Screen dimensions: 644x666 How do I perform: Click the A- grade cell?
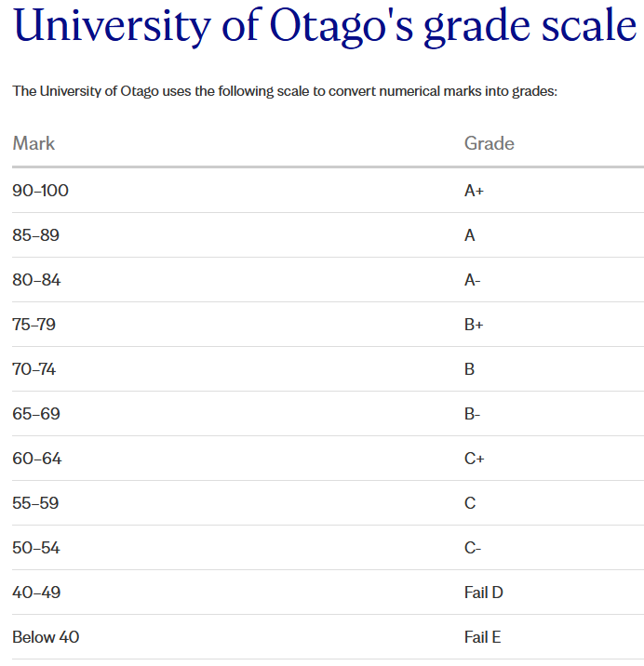(x=472, y=280)
